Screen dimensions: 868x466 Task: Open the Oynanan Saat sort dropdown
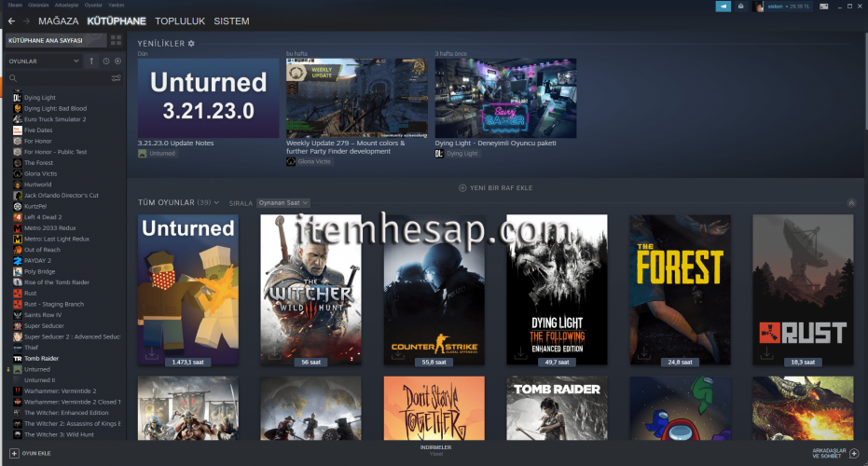pos(284,202)
